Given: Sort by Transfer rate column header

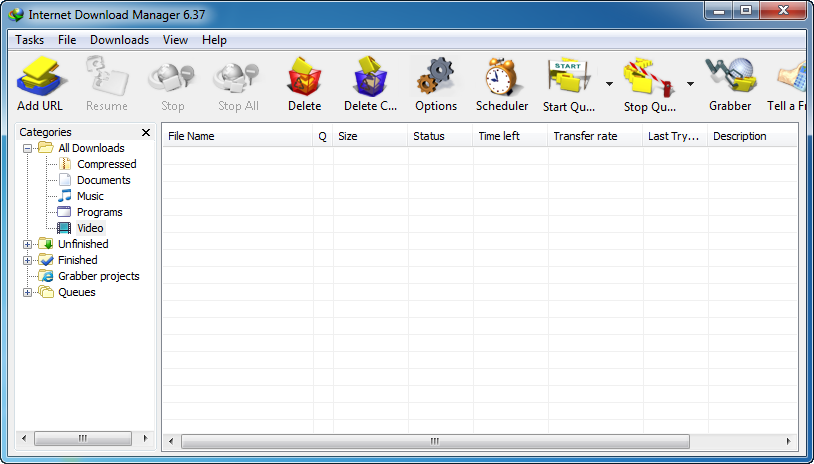Looking at the screenshot, I should click(595, 137).
